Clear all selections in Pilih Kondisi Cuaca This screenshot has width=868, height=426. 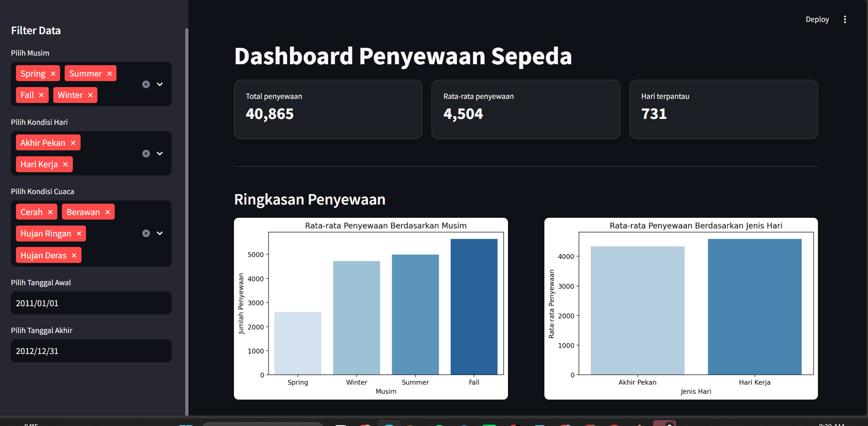[146, 233]
